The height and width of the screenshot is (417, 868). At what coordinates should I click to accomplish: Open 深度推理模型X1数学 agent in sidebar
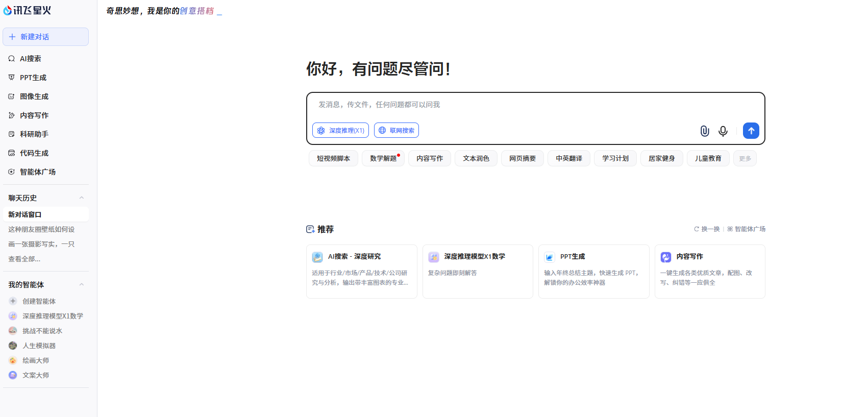coord(46,316)
